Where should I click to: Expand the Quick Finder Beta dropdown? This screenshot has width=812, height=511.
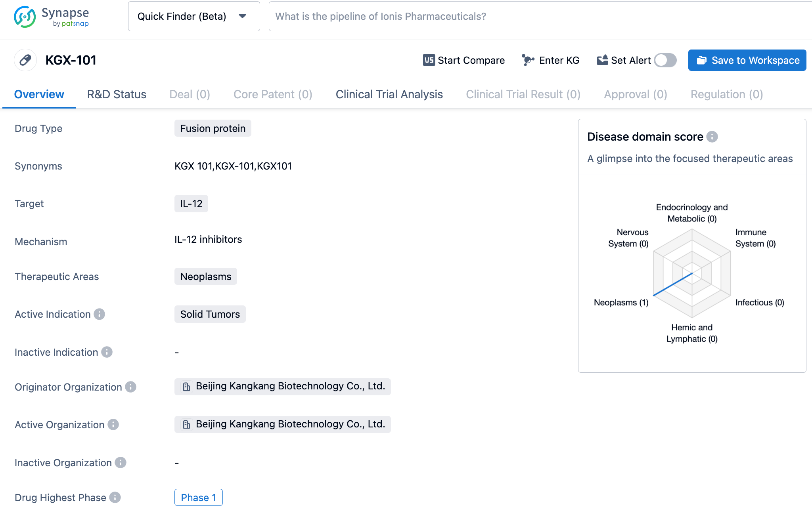[244, 16]
